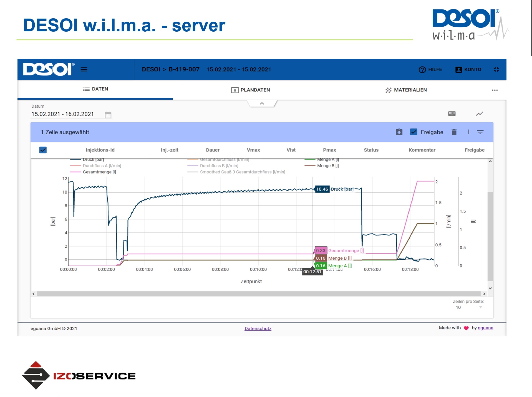This screenshot has height=397, width=532.
Task: Click the download clipboard icon
Action: tap(399, 132)
